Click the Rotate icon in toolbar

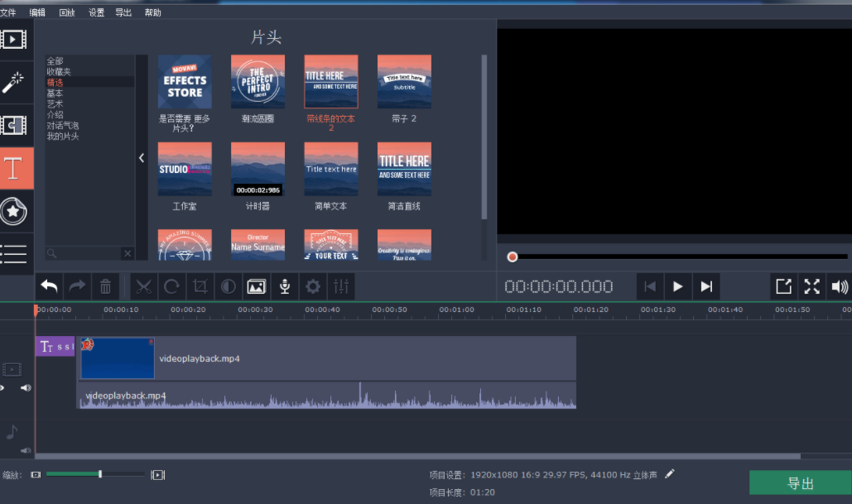[171, 286]
